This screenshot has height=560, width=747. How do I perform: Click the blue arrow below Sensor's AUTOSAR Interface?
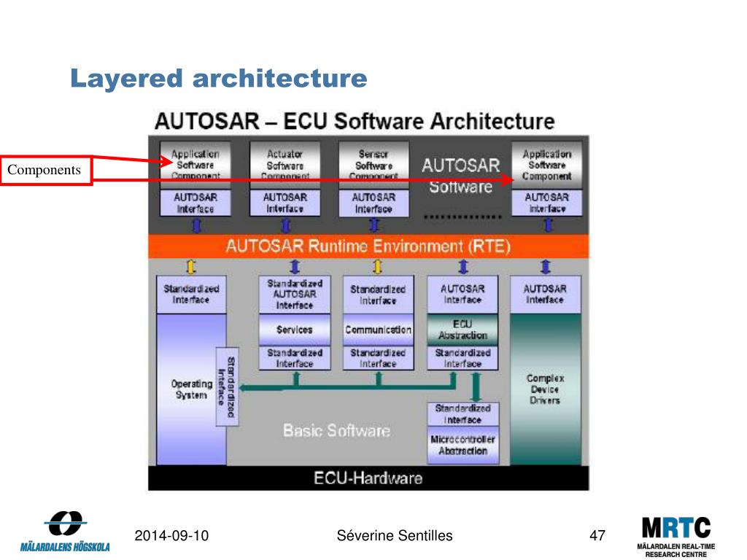374,225
